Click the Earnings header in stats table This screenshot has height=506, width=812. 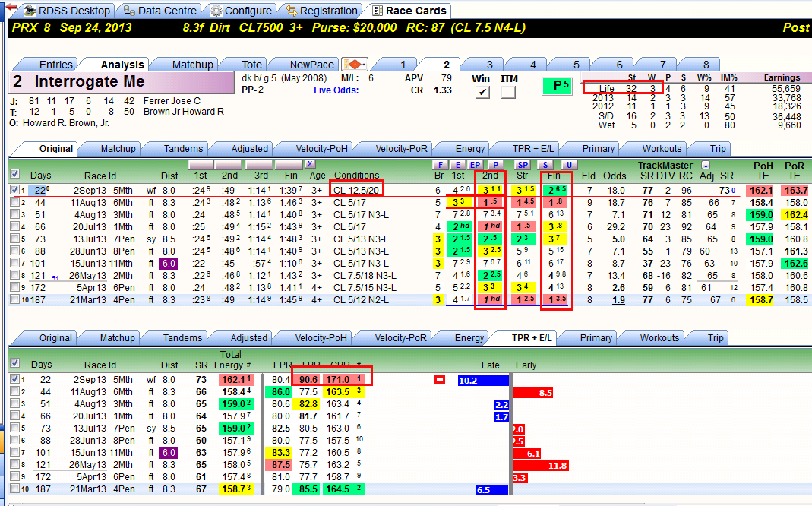[782, 77]
